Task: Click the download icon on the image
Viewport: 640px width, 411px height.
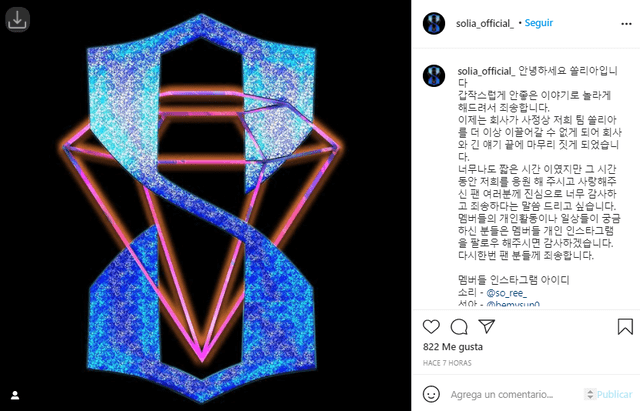Action: pyautogui.click(x=18, y=19)
